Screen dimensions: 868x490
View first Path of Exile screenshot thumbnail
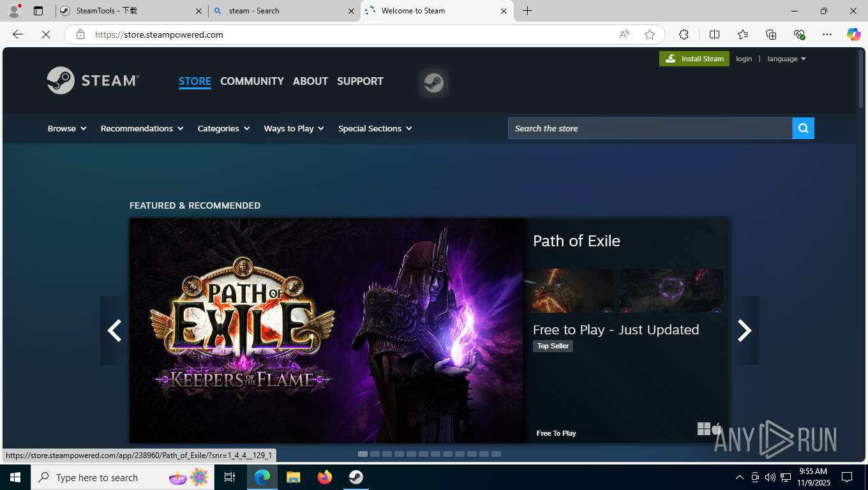(569, 290)
